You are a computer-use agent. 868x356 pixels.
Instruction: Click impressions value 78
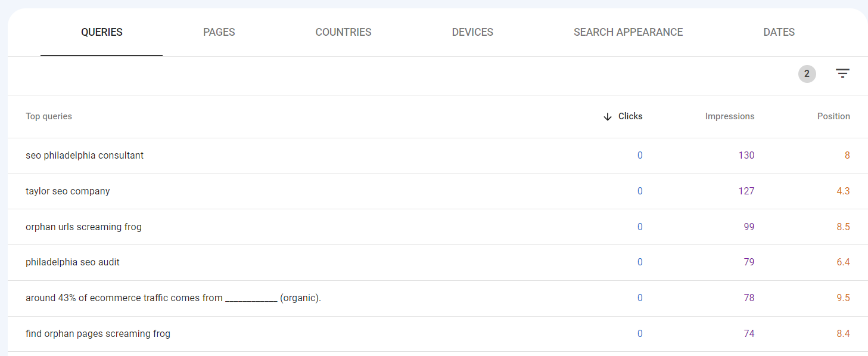point(749,298)
